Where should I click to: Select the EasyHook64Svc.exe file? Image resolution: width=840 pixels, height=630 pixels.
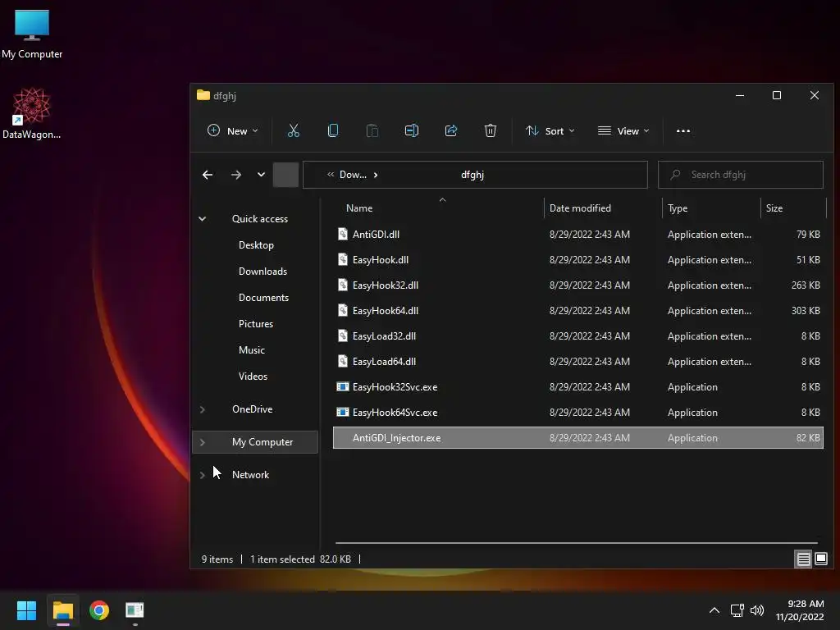(x=578, y=413)
